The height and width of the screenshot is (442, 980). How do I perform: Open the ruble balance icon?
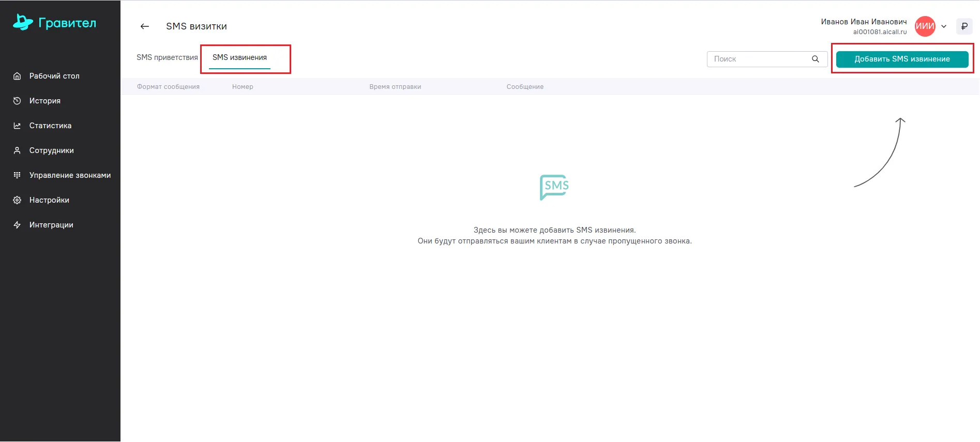[964, 26]
